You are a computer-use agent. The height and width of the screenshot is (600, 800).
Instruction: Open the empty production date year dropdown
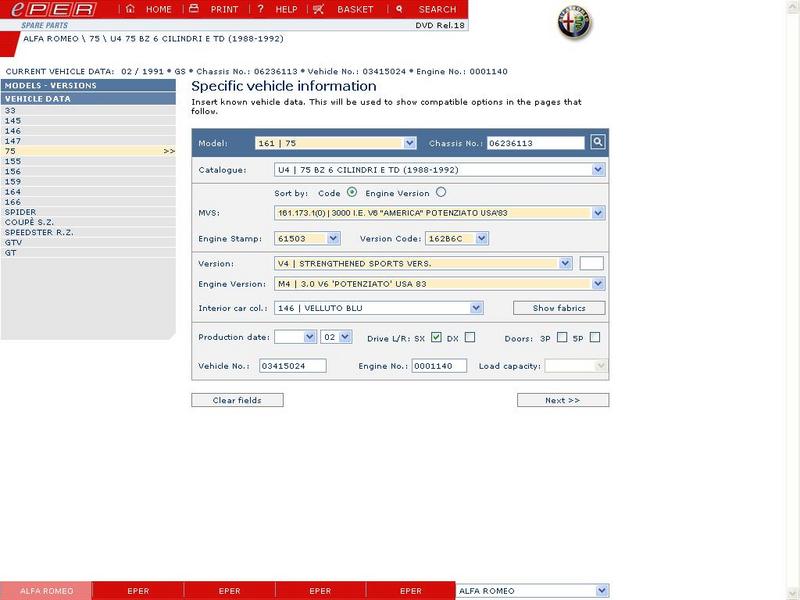tap(295, 337)
